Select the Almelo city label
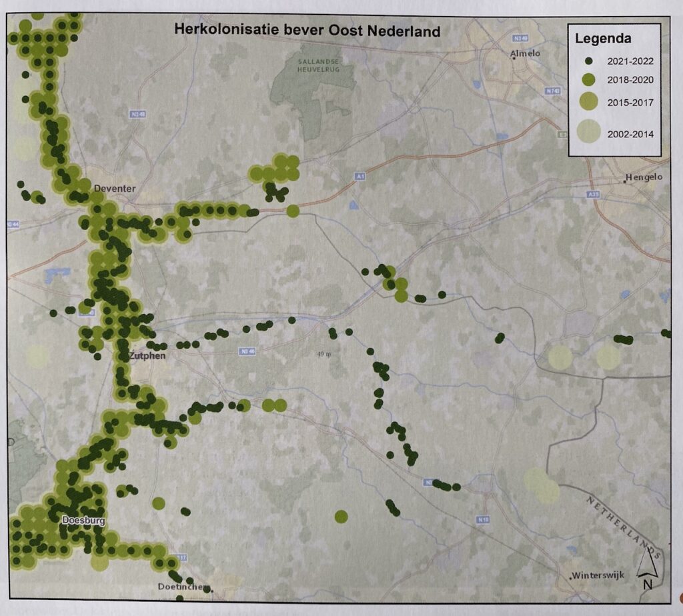Image resolution: width=683 pixels, height=616 pixels. coord(525,53)
